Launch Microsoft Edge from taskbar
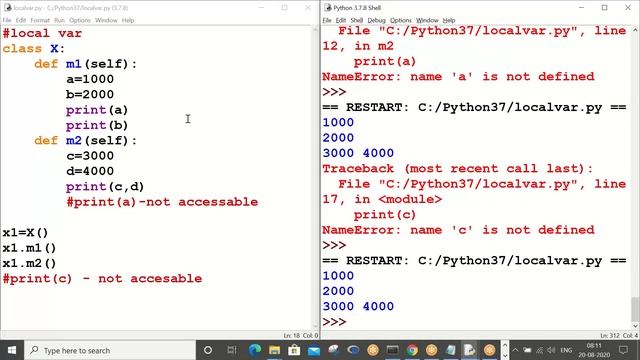 tap(255, 350)
